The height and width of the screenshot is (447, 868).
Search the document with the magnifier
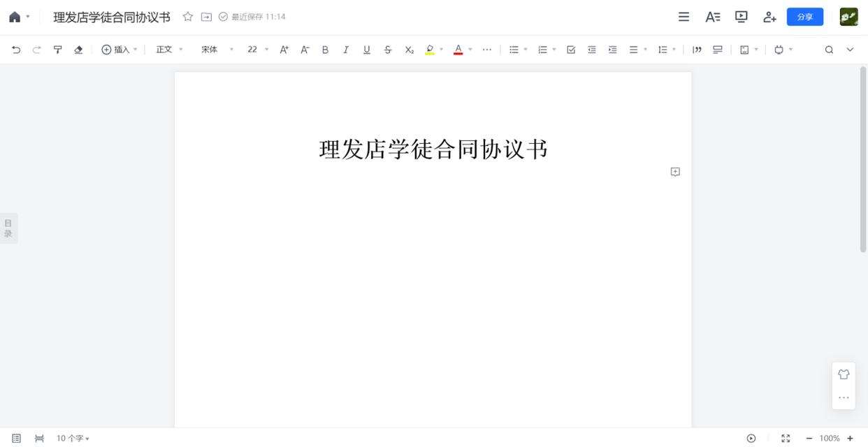click(829, 50)
